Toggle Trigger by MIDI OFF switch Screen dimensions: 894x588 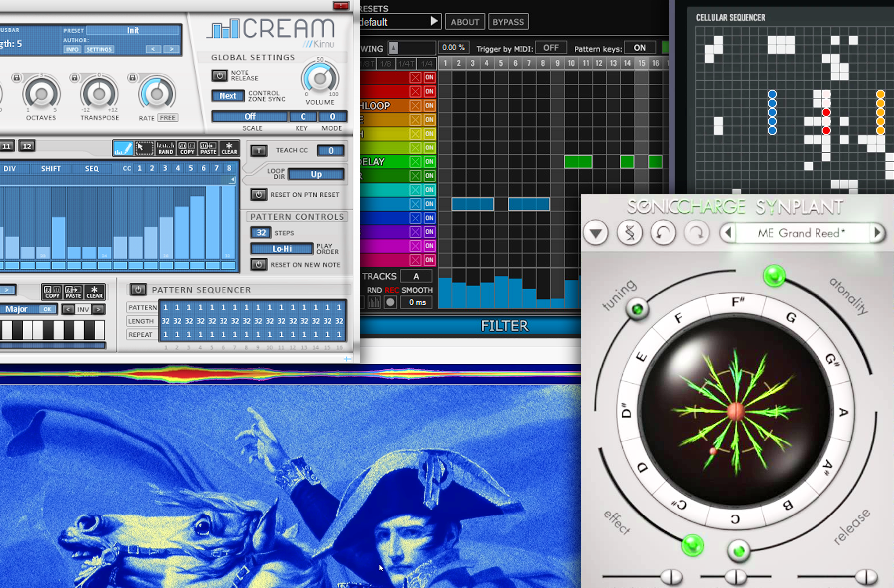click(x=551, y=48)
